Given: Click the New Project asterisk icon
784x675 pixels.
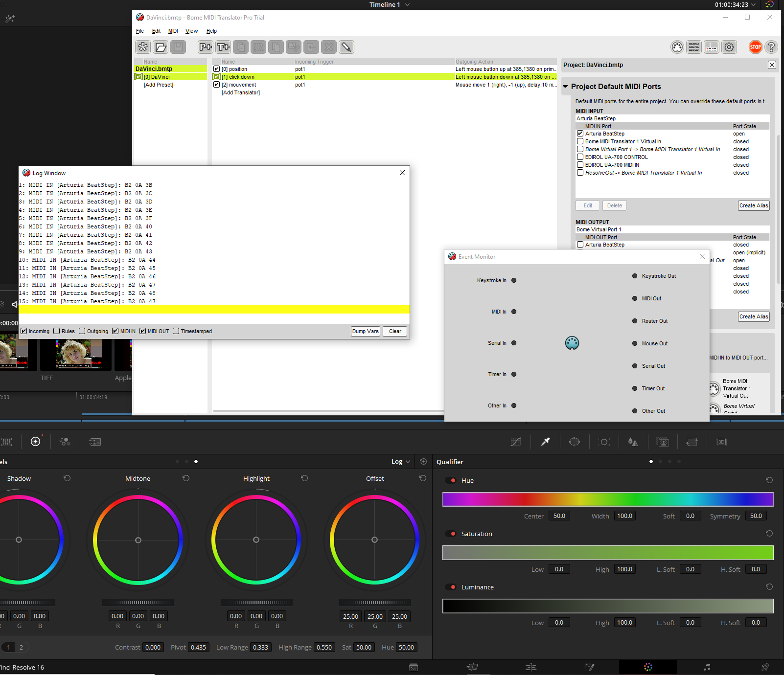Looking at the screenshot, I should click(x=143, y=47).
